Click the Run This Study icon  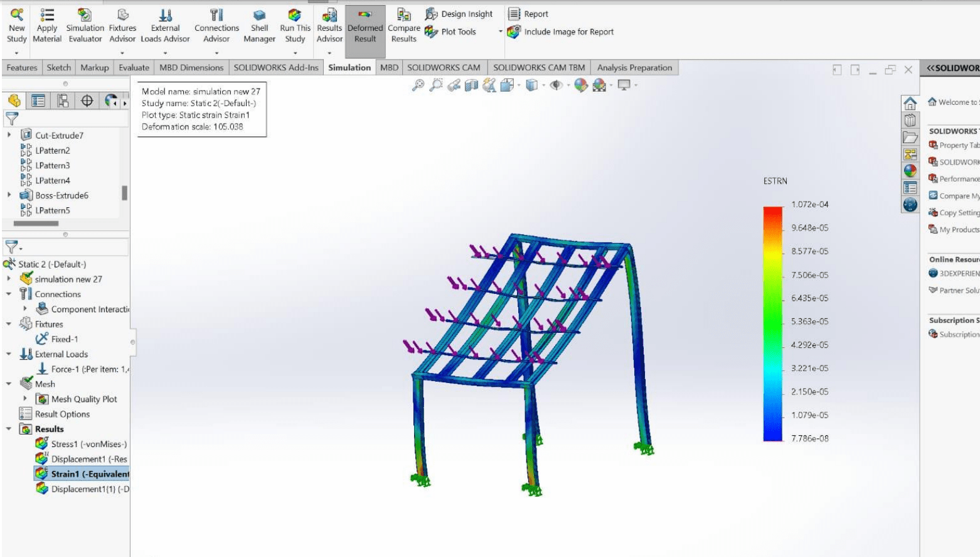click(x=295, y=26)
